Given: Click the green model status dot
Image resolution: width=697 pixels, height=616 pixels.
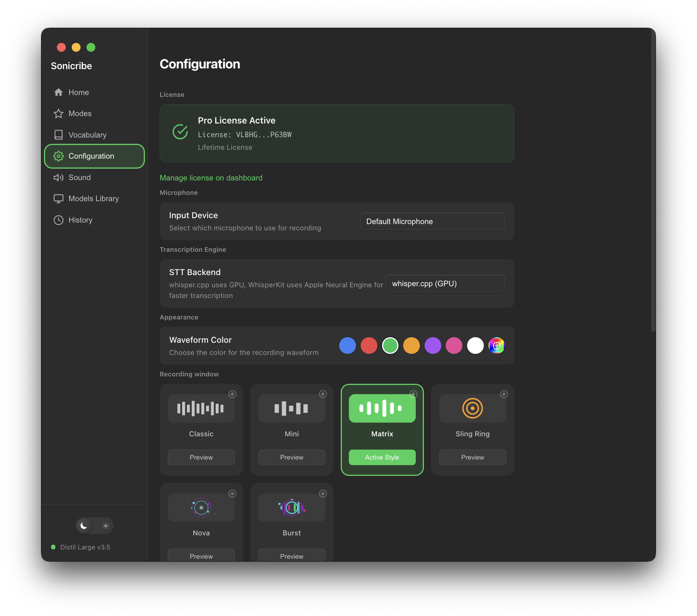Looking at the screenshot, I should tap(53, 547).
